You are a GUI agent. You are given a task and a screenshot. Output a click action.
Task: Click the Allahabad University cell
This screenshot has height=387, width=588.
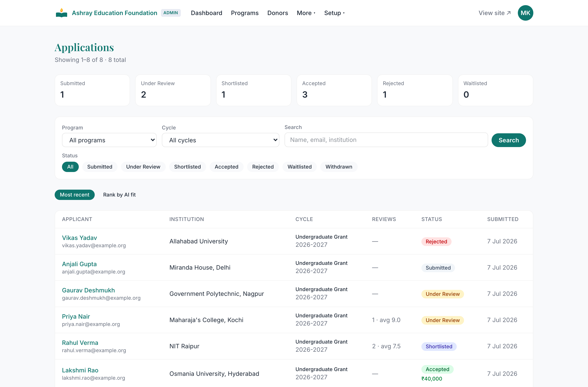point(198,241)
